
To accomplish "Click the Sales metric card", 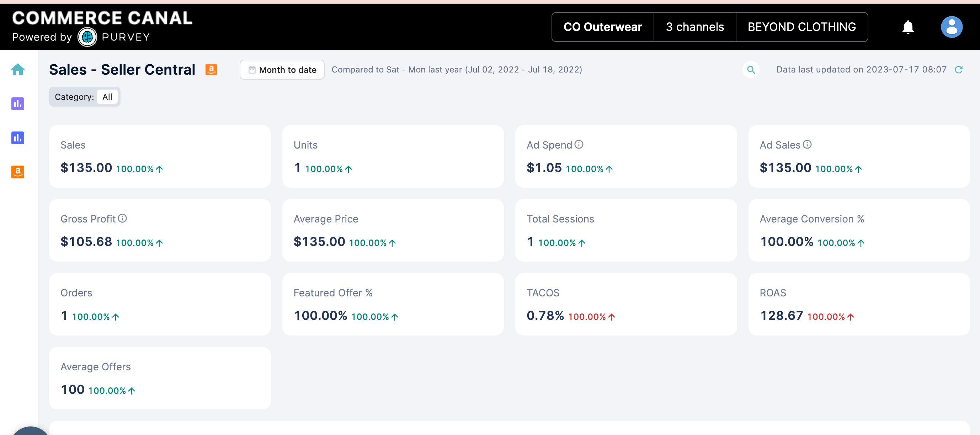I will tap(160, 156).
